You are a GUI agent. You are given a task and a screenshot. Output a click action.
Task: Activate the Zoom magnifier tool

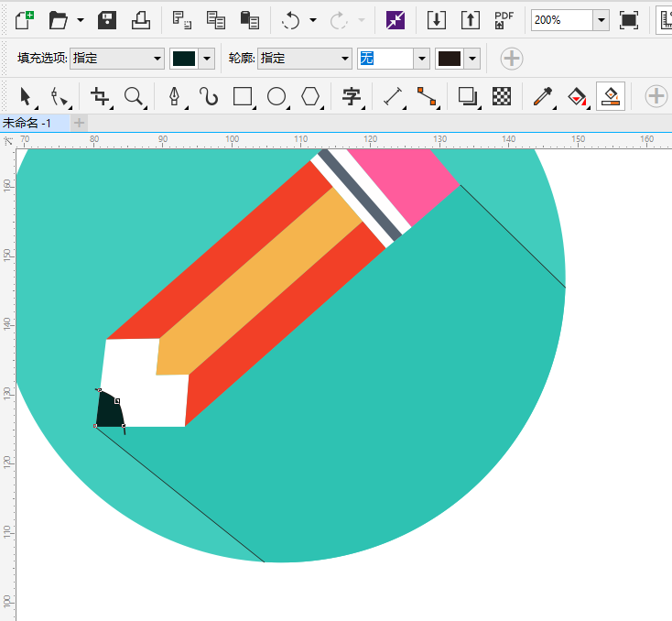pos(134,96)
